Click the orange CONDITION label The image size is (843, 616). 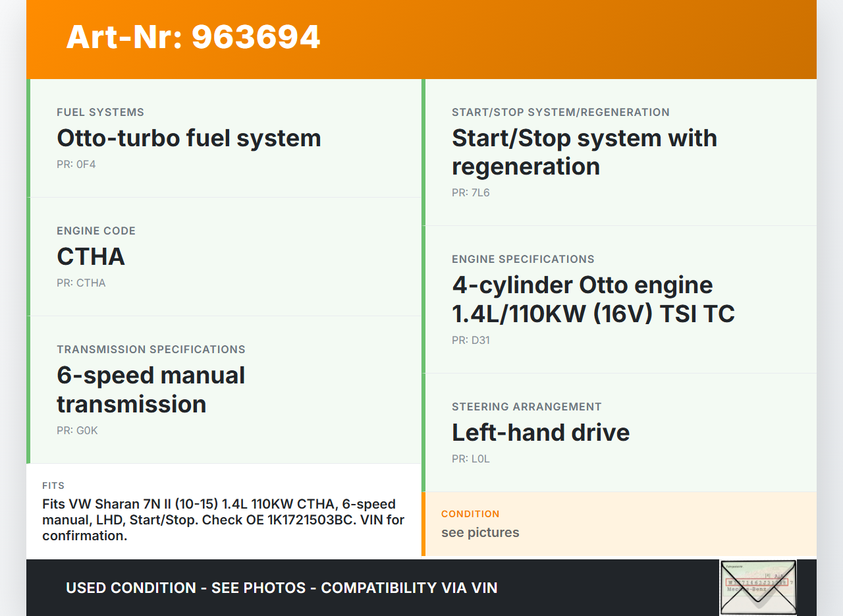pos(470,514)
